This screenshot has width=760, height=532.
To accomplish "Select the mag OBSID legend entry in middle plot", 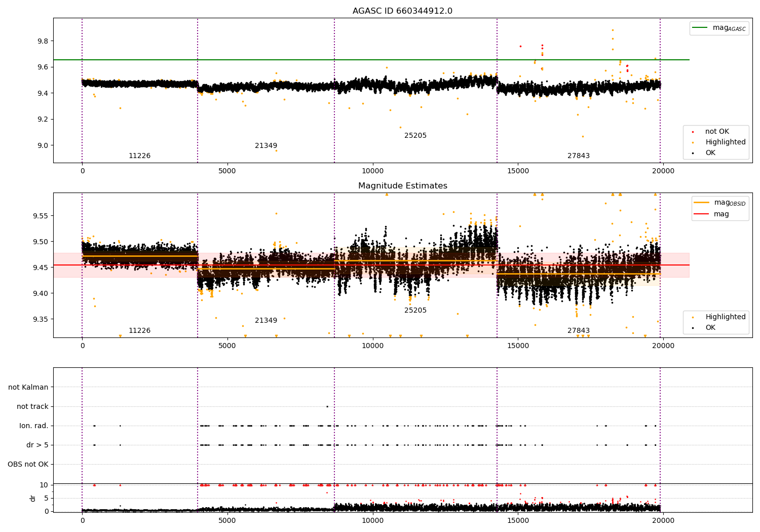I will coord(719,203).
